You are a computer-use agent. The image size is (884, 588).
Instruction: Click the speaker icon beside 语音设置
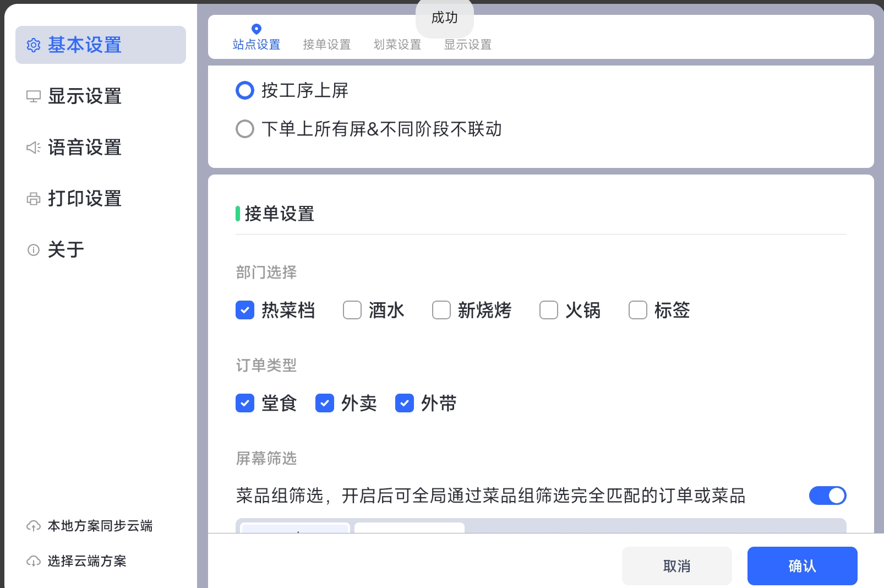(34, 148)
